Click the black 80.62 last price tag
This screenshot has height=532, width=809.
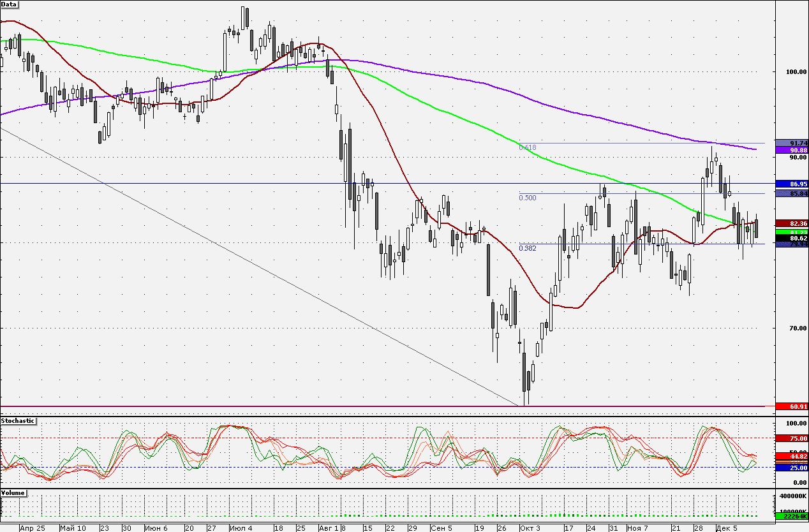(790, 238)
